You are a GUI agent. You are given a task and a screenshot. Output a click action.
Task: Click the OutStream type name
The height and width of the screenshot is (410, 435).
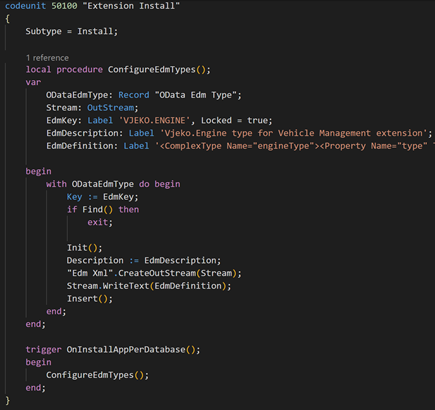point(111,108)
